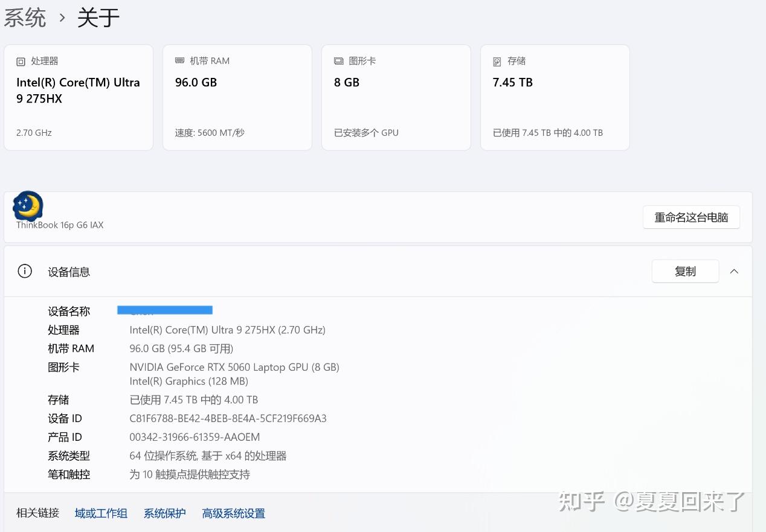
Task: Click the info circle icon beside 设备信息
Action: pyautogui.click(x=25, y=271)
